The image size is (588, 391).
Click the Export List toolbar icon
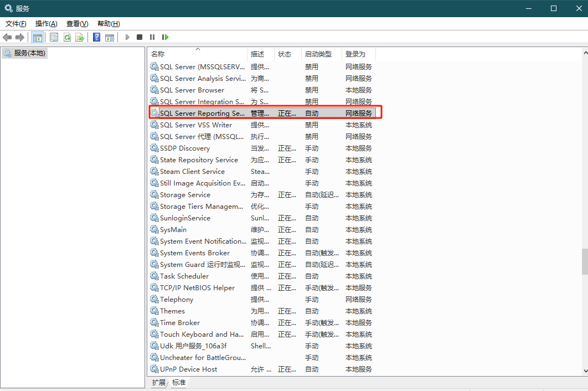click(x=80, y=37)
